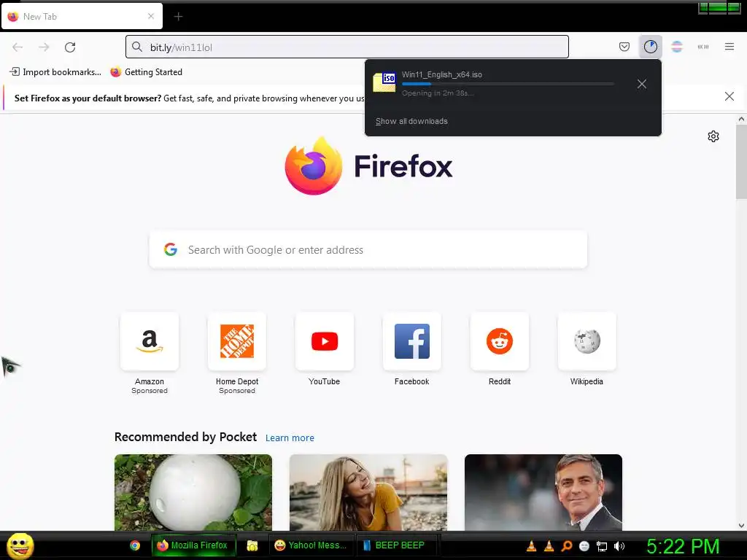This screenshot has height=560, width=747.
Task: Click the Win11_English_x64.iso file icon
Action: 384,82
